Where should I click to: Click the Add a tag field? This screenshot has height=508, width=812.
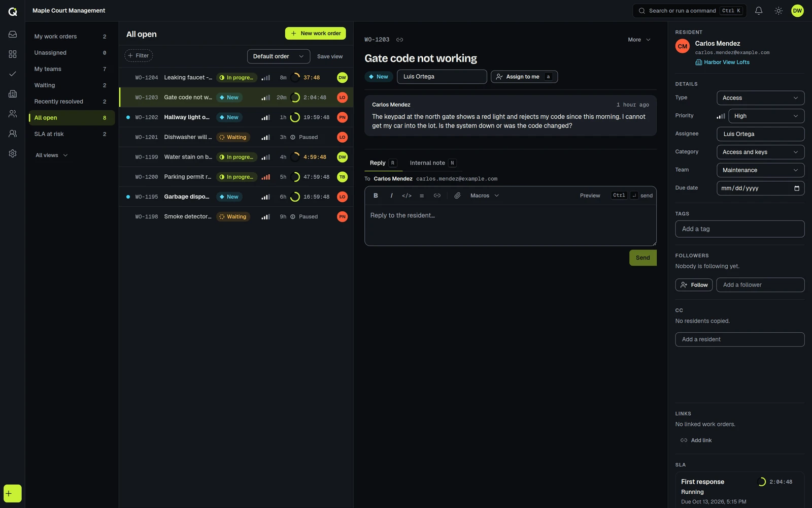739,229
